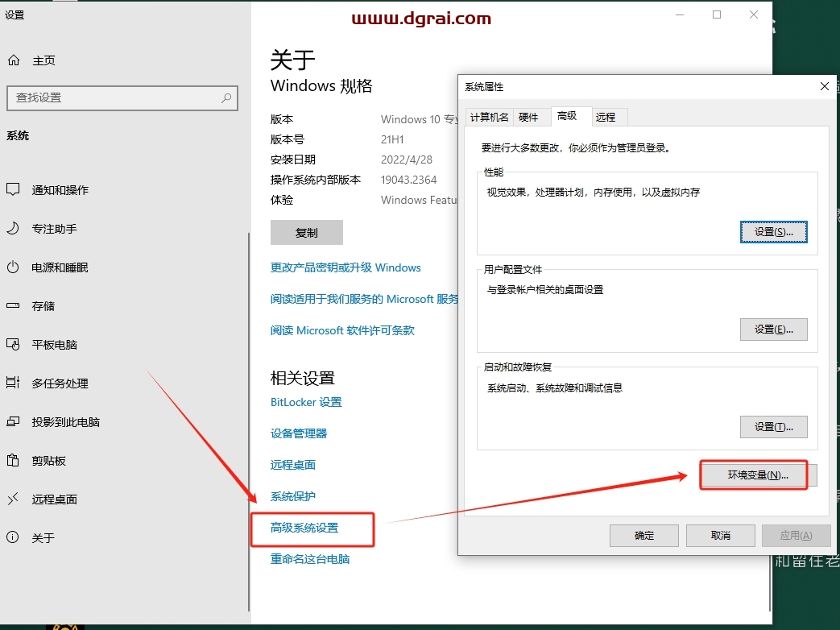Open 更改产品密钥或升级 Windows link
Viewport: 840px width, 630px height.
[346, 267]
